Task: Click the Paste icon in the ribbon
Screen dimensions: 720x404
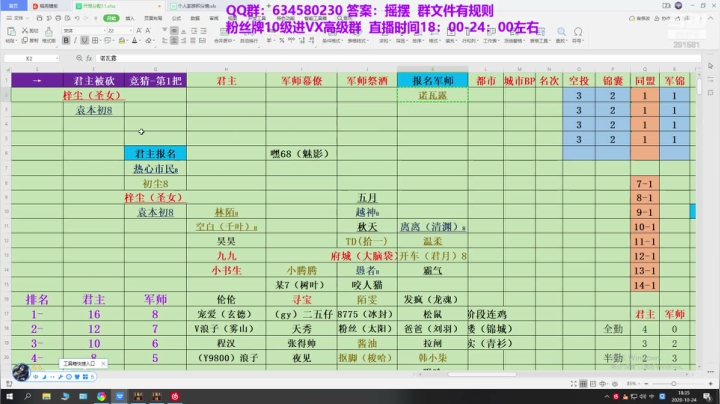Action: point(11,32)
